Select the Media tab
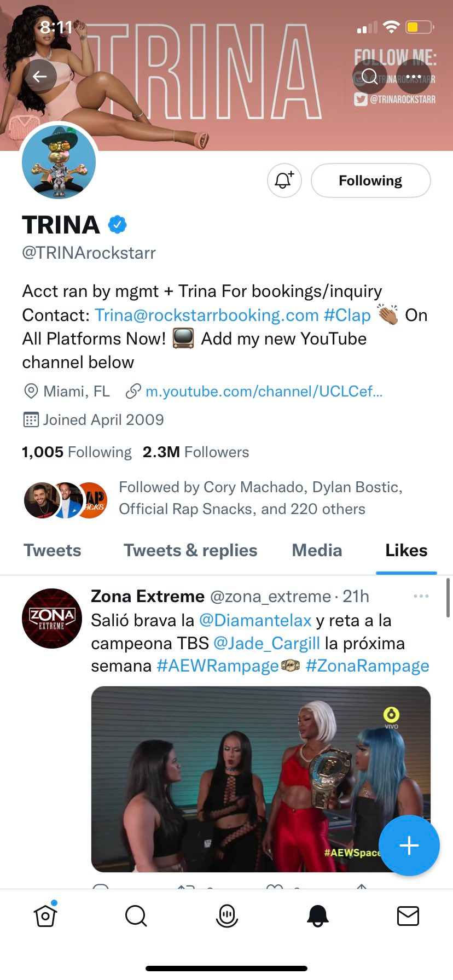Image resolution: width=453 pixels, height=980 pixels. click(x=317, y=551)
